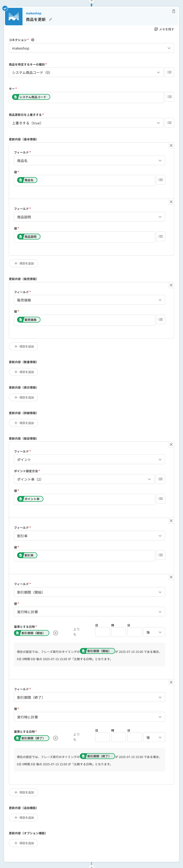Screen dimensions: 183x868
Task: Click the 日 input for 割引期間（開始）
Action: point(102,632)
